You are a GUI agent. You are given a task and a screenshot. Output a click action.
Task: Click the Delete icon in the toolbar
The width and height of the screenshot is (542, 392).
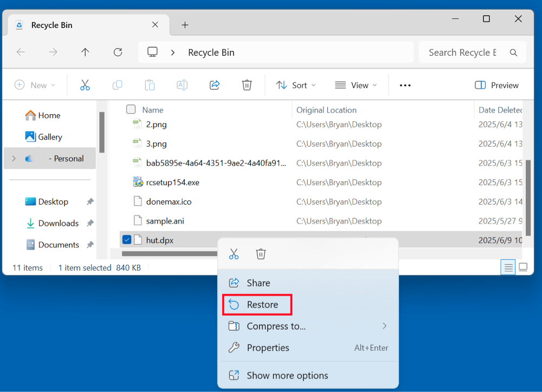247,85
